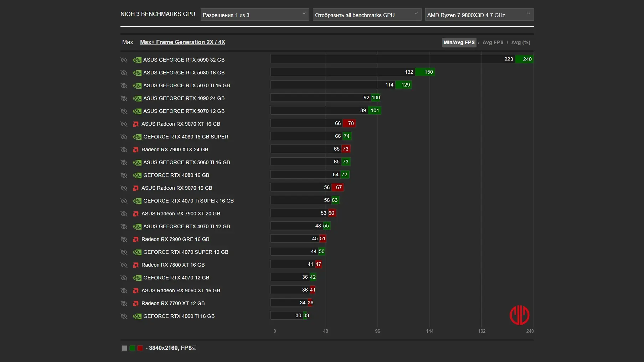Click the RTX 5080 benchmark bar
This screenshot has height=362, width=644.
point(353,72)
